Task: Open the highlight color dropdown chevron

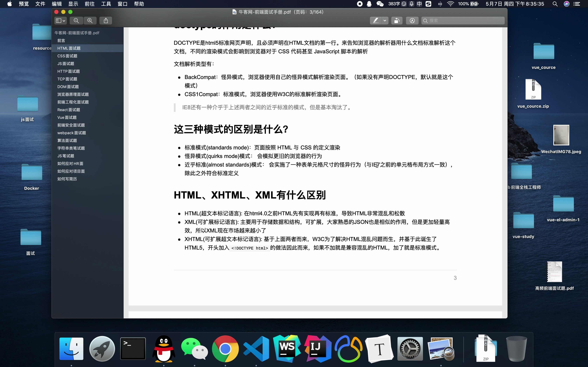Action: [x=385, y=20]
